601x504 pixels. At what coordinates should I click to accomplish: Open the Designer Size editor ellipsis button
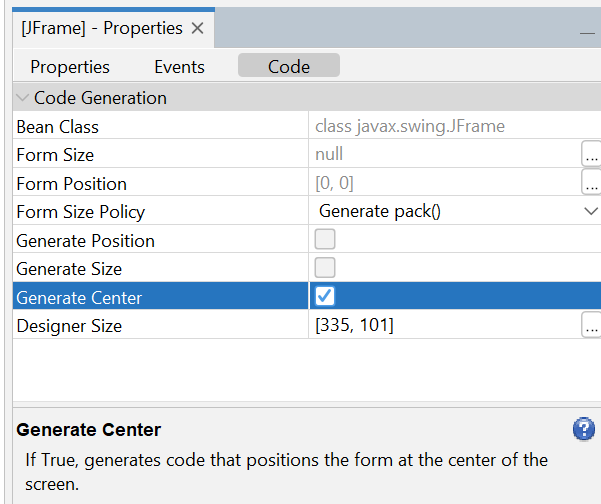tap(591, 325)
